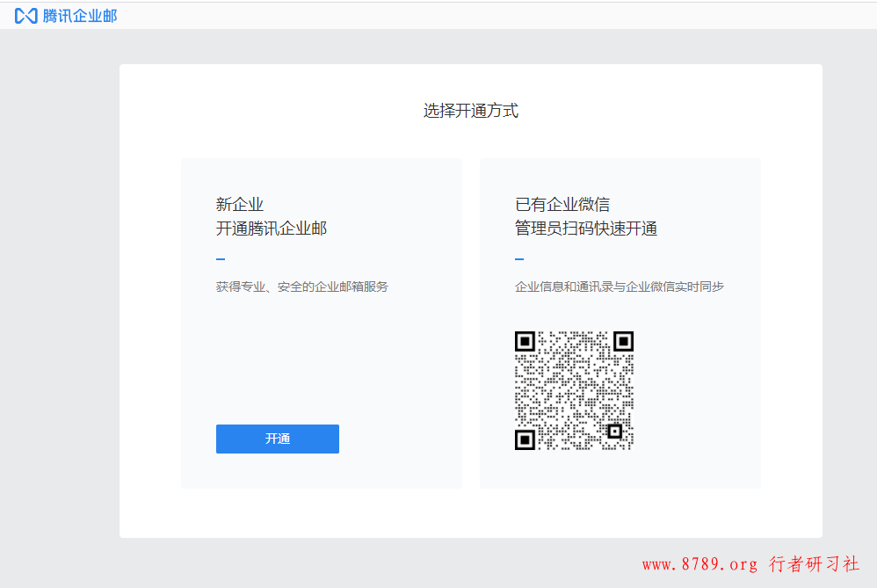Click 企业信息和通讯录与企业微信实时同步 description
The height and width of the screenshot is (588, 877).
coord(620,287)
